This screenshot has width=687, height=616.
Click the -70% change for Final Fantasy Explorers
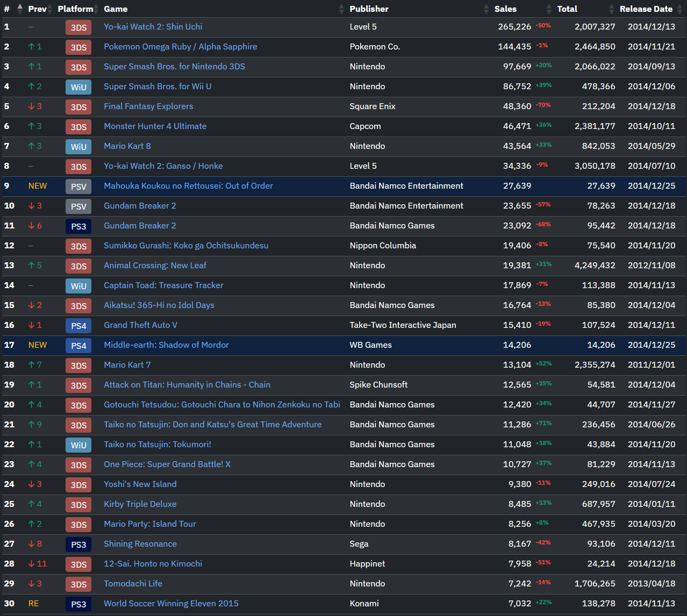(x=543, y=105)
